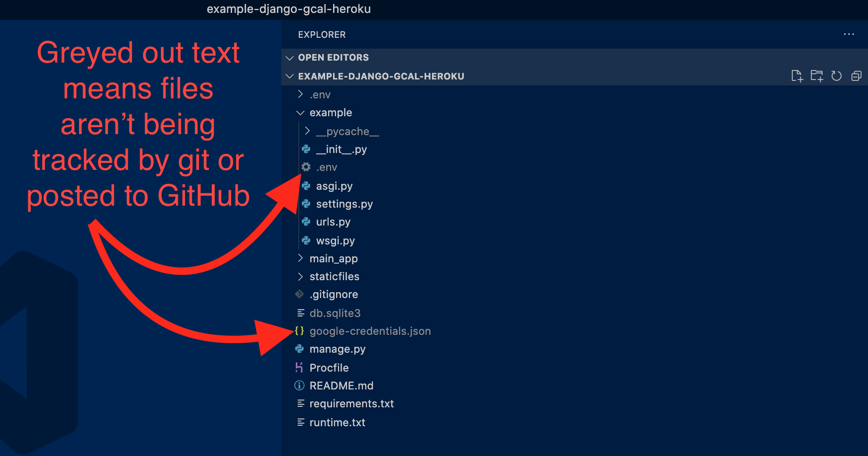Click the Python icon beside settings.py
Viewport: 868px width, 456px height.
coord(306,204)
